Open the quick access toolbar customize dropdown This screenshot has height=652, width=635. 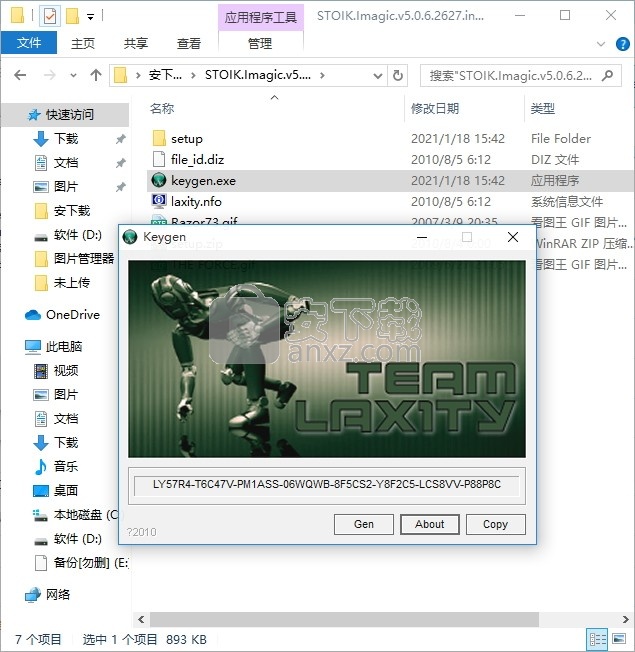pyautogui.click(x=90, y=17)
